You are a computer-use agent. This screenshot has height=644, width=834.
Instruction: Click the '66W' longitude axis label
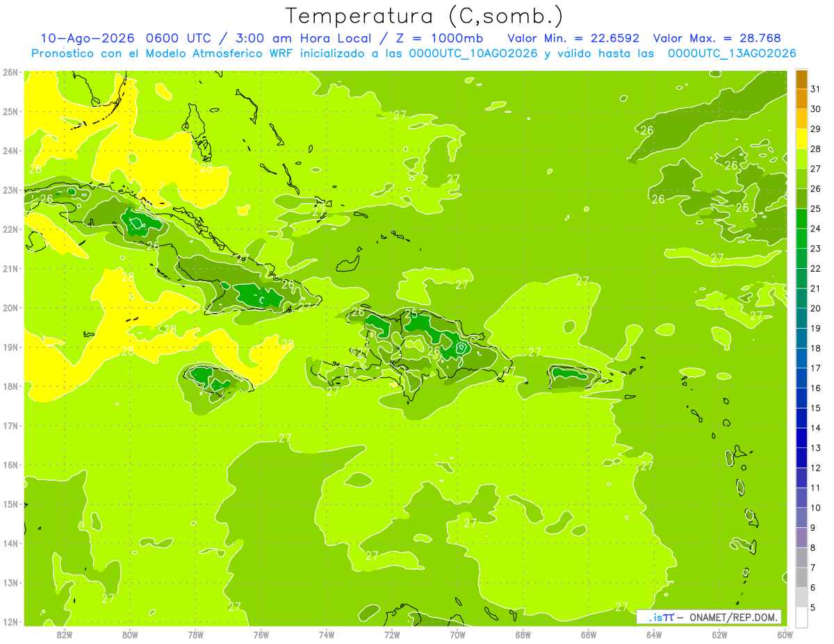[589, 634]
